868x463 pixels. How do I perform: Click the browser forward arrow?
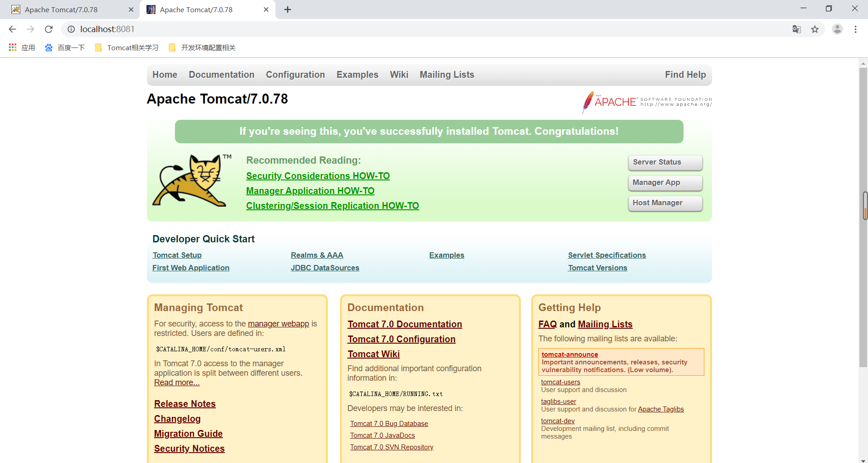[x=30, y=29]
